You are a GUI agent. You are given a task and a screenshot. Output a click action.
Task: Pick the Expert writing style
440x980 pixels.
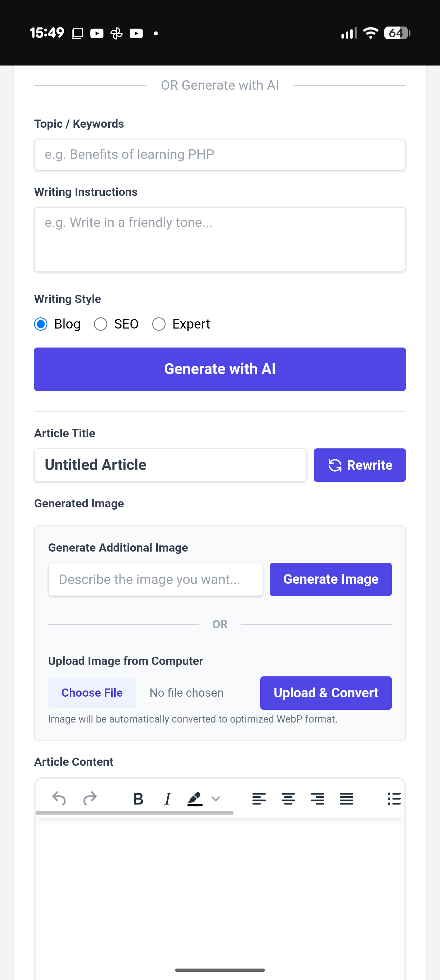pos(159,324)
